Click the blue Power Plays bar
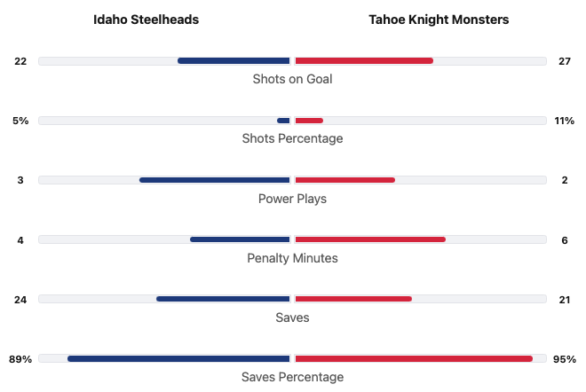Viewport: 586px width, 392px height. pos(215,180)
